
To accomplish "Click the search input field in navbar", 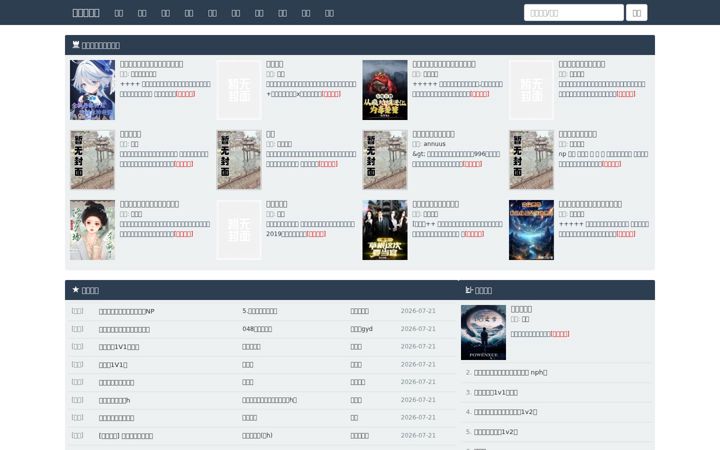I will coord(574,13).
